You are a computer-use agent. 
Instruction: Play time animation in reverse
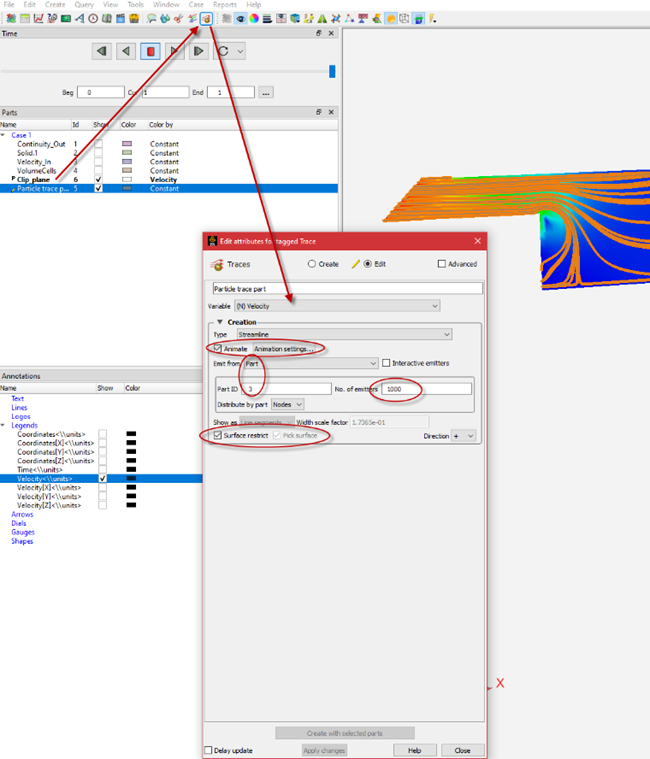point(126,51)
